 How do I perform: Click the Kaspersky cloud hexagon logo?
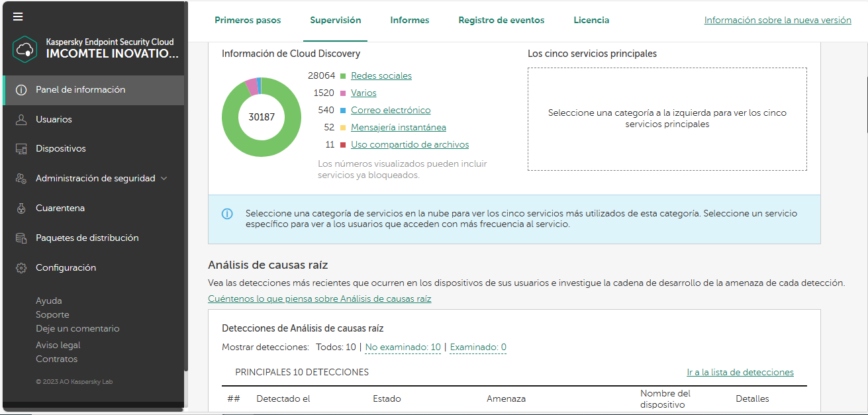click(x=24, y=49)
